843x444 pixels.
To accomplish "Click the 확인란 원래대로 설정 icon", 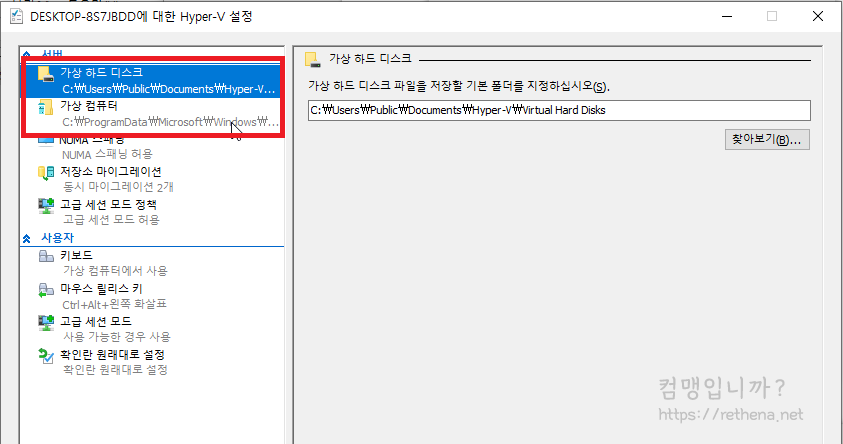I will pyautogui.click(x=46, y=356).
